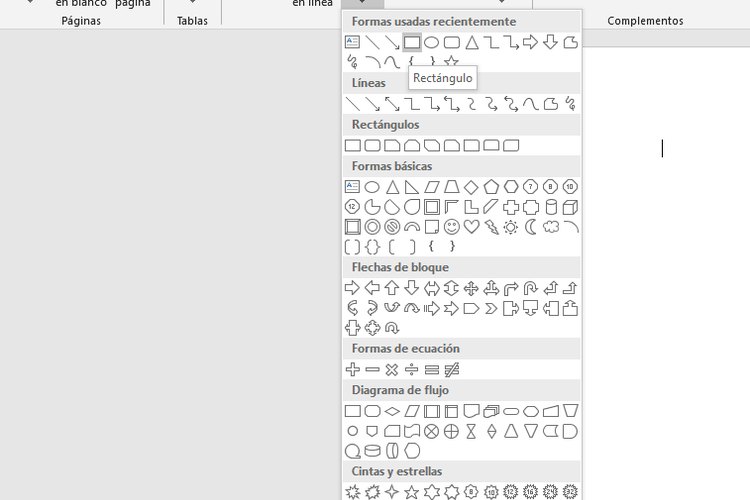Pick the four-way quad arrow in Flechas de bloque
Viewport: 750px width, 500px height.
click(471, 288)
